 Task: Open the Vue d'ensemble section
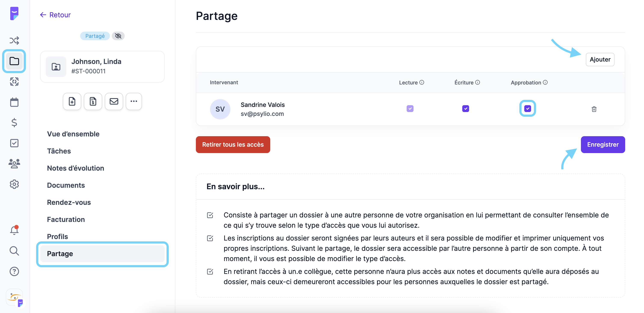[x=73, y=134]
